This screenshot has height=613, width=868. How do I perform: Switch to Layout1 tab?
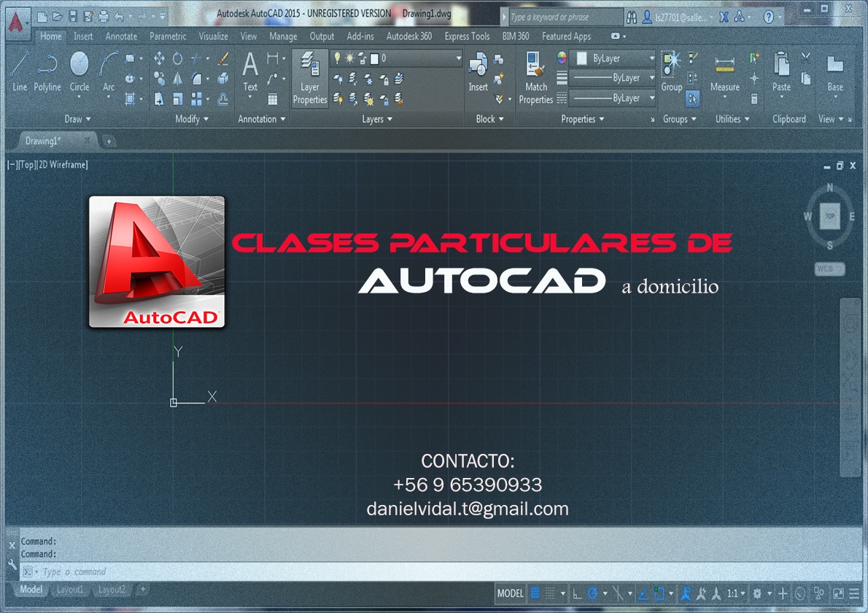tap(70, 590)
